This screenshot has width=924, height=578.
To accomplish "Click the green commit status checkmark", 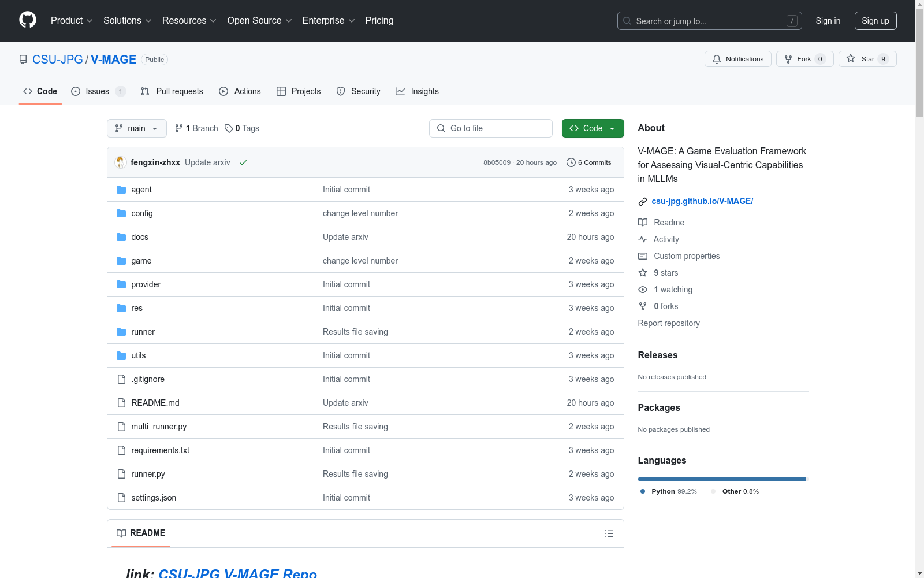I will coord(243,162).
